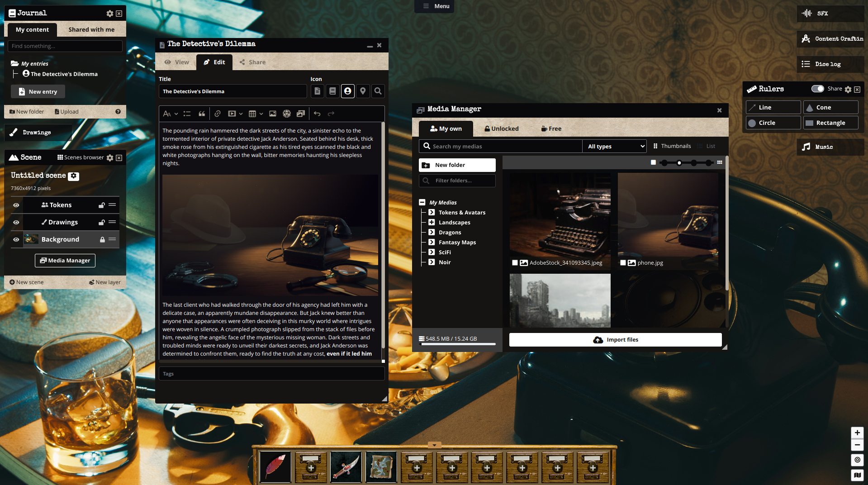Image resolution: width=868 pixels, height=485 pixels.
Task: Open the red feather quick slot
Action: [275, 467]
